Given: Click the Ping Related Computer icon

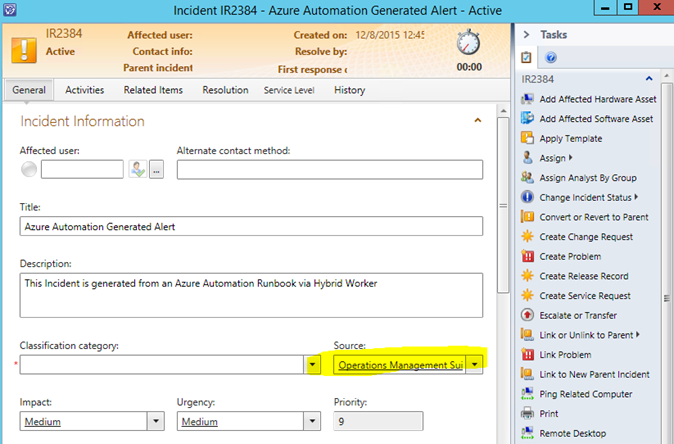Looking at the screenshot, I should click(x=528, y=394).
